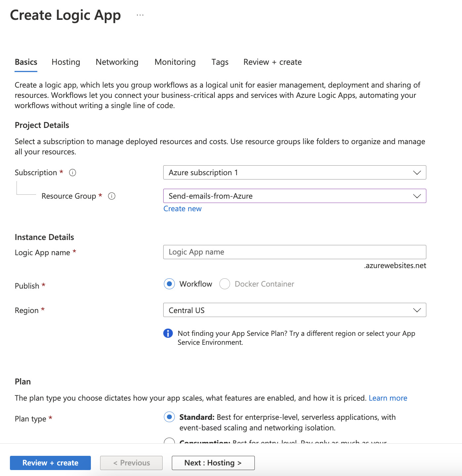
Task: Open the Tags tab
Action: point(220,62)
